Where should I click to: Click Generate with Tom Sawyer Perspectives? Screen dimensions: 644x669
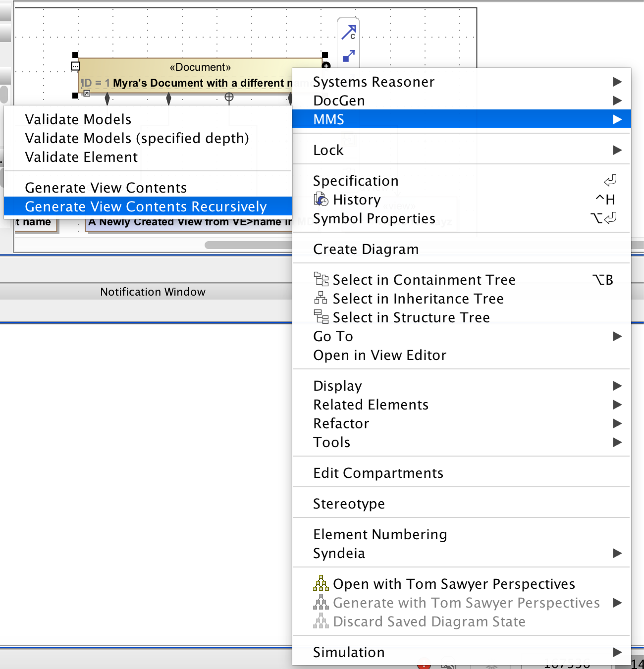pyautogui.click(x=461, y=603)
